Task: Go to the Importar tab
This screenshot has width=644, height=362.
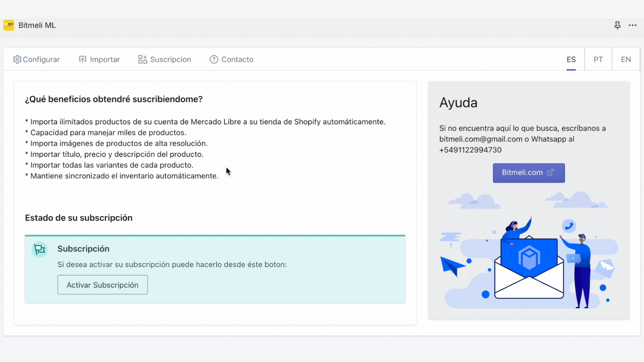Action: point(105,60)
